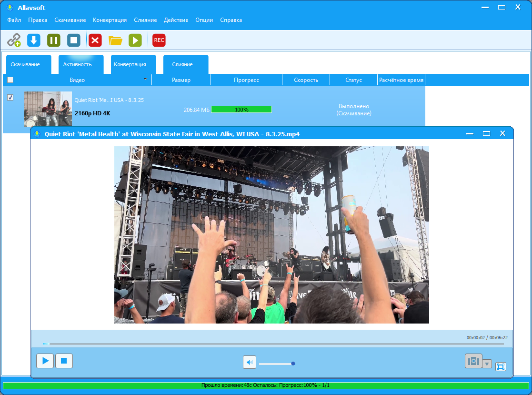This screenshot has width=532, height=395.
Task: Switch to the Конвертация tab
Action: tap(133, 64)
